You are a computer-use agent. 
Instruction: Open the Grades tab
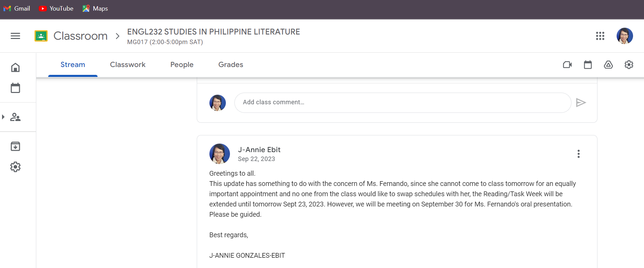(x=231, y=65)
